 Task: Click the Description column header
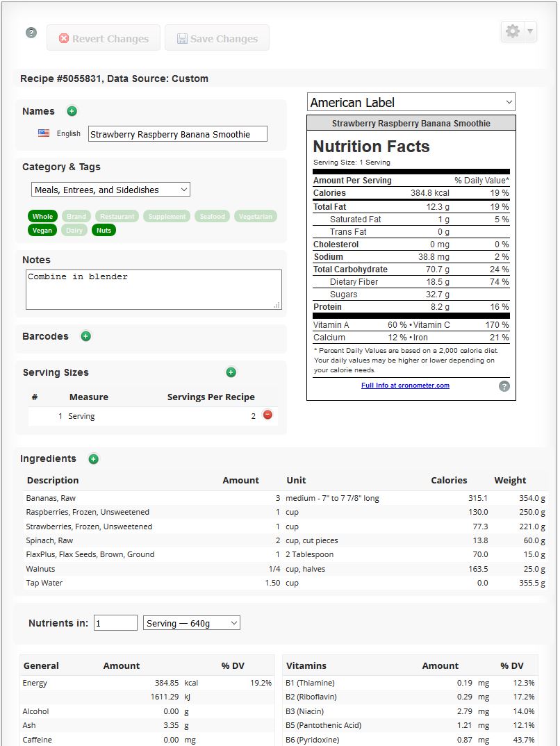click(53, 481)
